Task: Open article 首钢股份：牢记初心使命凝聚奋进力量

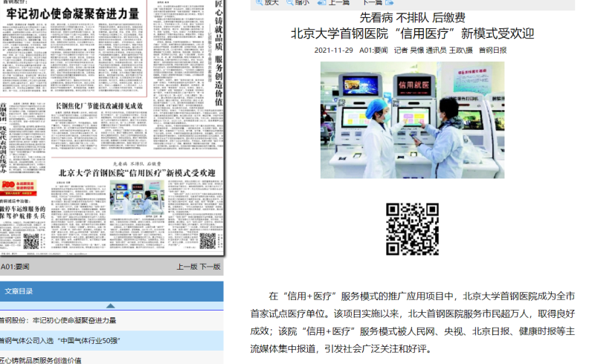Action: click(58, 320)
